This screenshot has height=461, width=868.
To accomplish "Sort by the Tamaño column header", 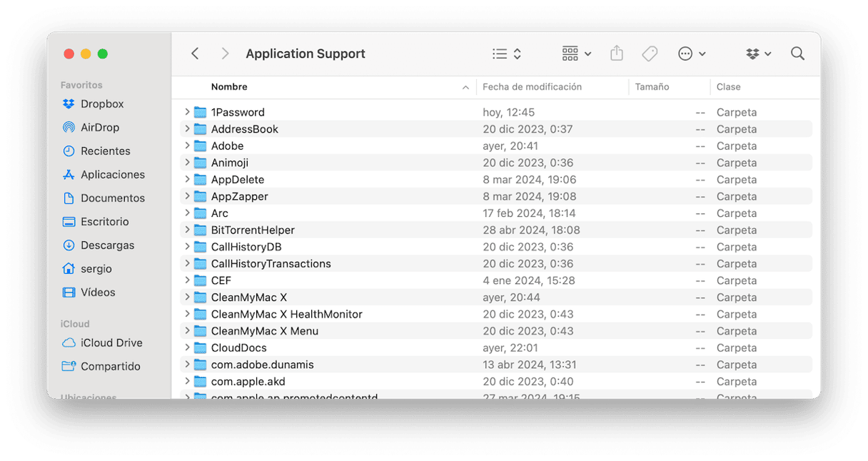I will click(x=652, y=86).
